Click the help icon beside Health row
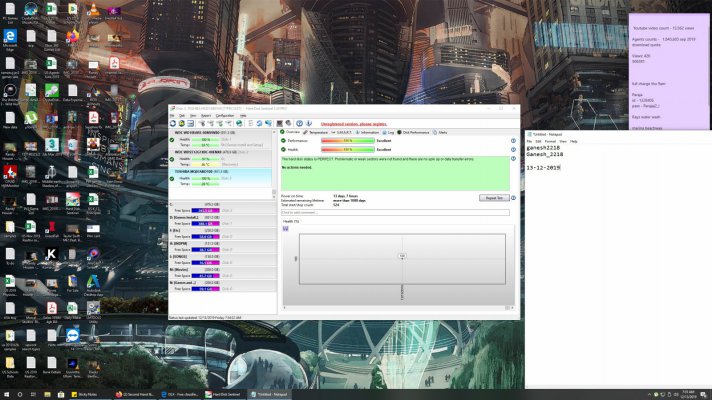This screenshot has height=400, width=712. pyautogui.click(x=513, y=149)
